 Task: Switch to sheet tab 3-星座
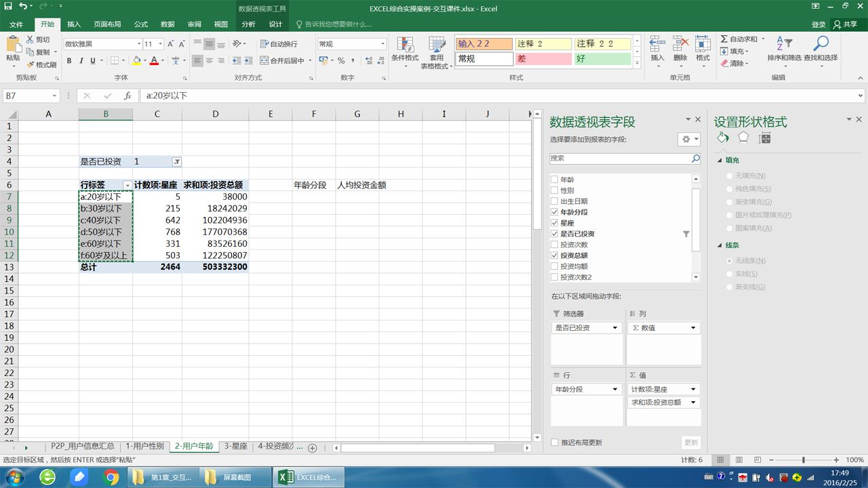[x=235, y=447]
